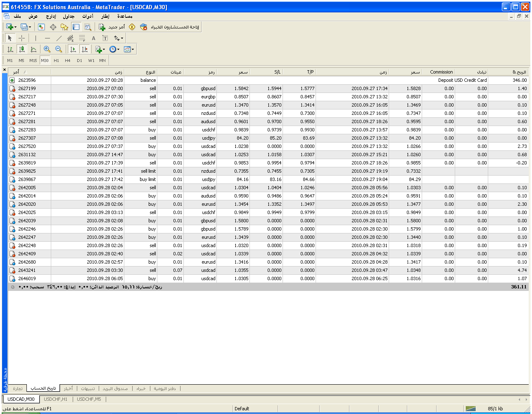Select the vertical line drawing tool
532x414 pixels.
36,38
